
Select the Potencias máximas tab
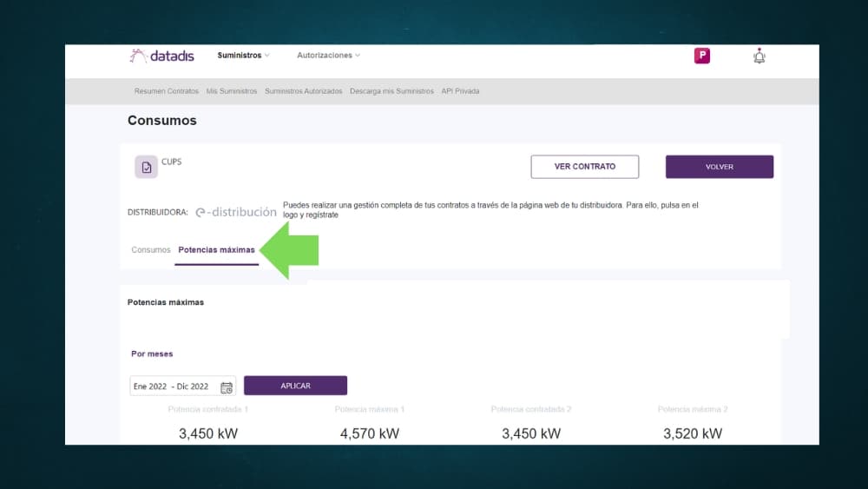216,250
